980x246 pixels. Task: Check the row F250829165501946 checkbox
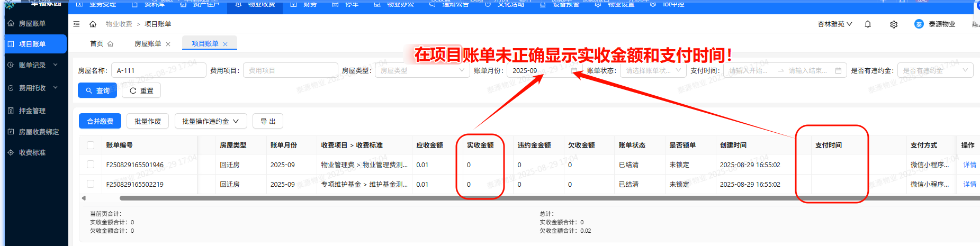click(91, 165)
